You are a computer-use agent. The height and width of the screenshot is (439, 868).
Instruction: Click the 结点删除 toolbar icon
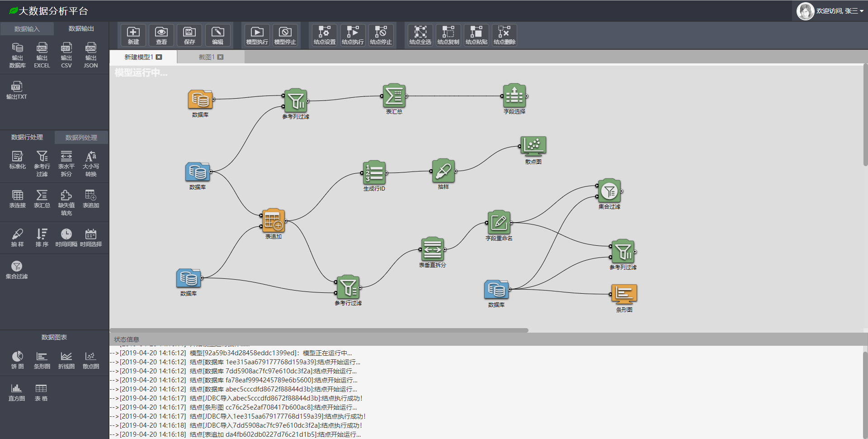pyautogui.click(x=504, y=35)
